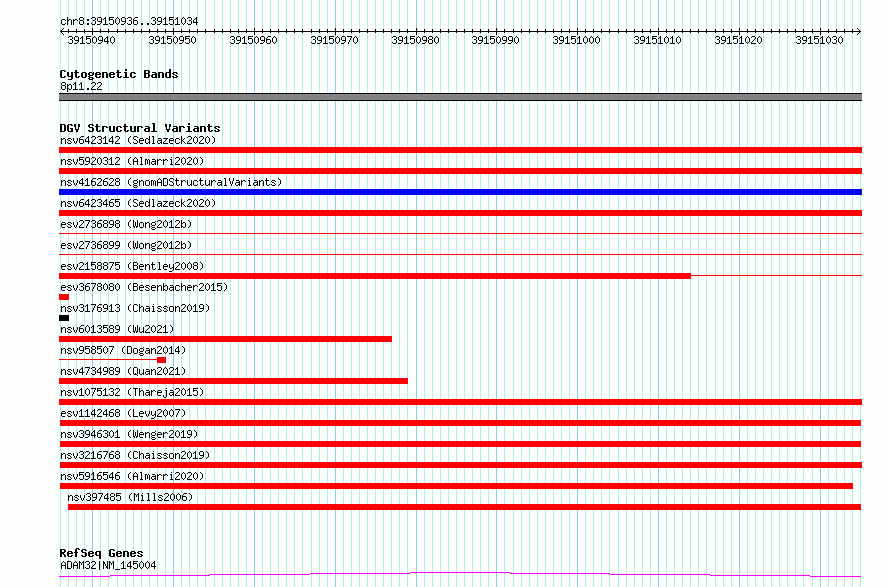Click the magenta ADAM32 gene line
Screen dimensions: 890x587
[460, 574]
